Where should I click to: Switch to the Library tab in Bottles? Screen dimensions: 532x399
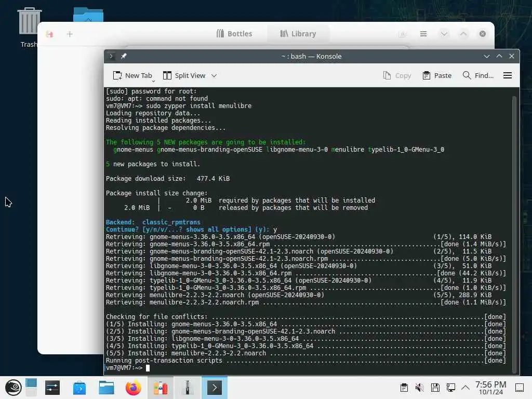click(x=298, y=34)
